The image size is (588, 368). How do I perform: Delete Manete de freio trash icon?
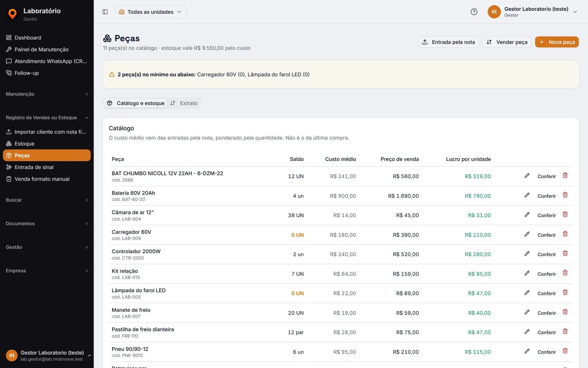565,312
